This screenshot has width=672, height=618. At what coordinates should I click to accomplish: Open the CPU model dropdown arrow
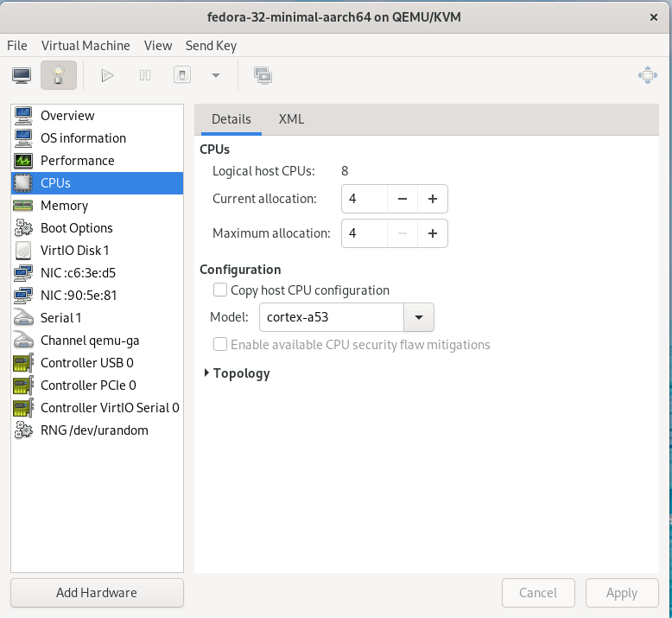tap(419, 317)
